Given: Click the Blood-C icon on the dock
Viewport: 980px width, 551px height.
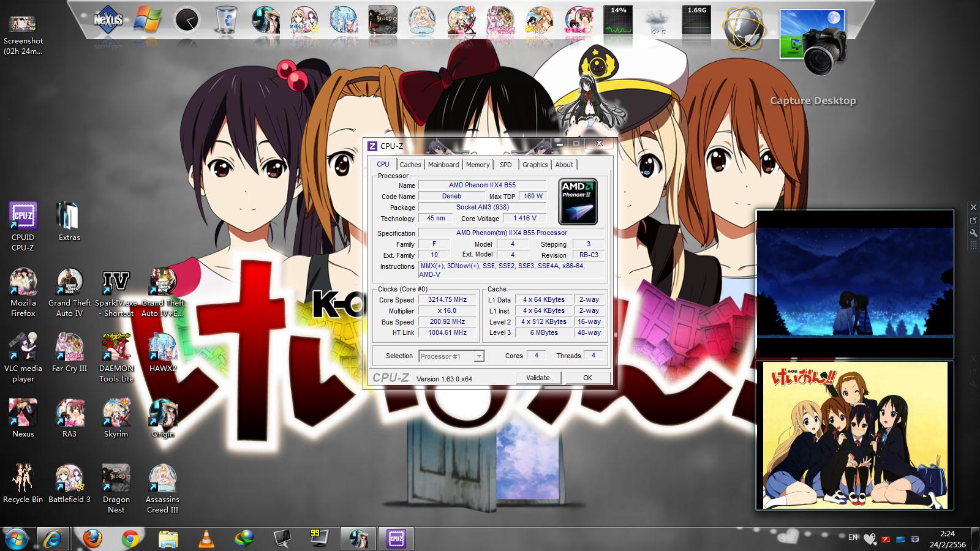Looking at the screenshot, I should coord(383,20).
